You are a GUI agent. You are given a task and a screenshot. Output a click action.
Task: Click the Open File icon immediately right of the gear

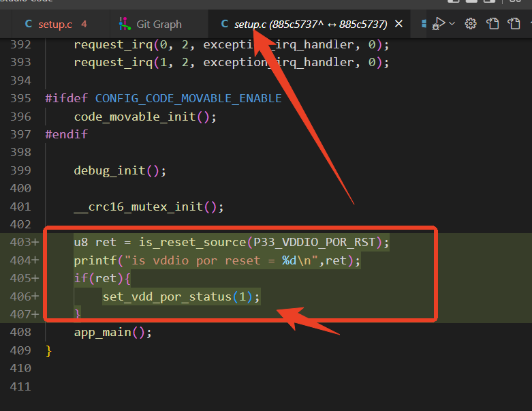pyautogui.click(x=492, y=24)
